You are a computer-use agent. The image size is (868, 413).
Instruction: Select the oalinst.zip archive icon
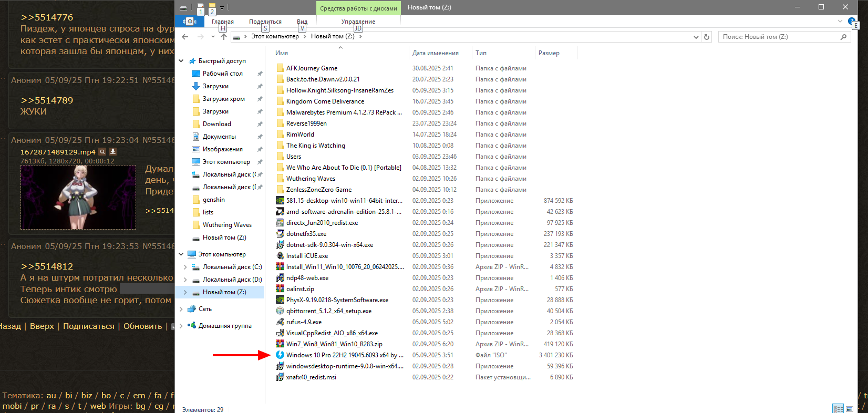[x=280, y=289]
